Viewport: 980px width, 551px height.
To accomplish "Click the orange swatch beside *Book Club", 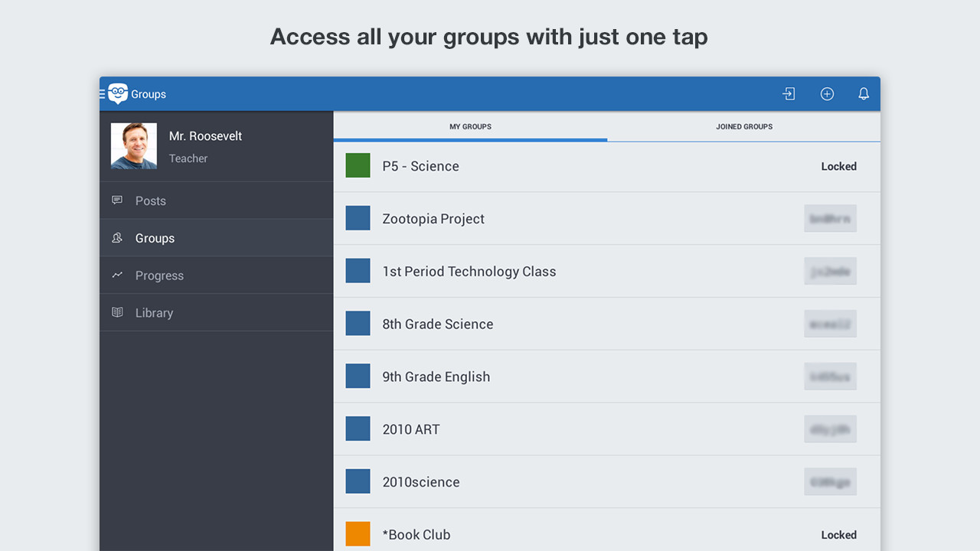I will click(358, 533).
